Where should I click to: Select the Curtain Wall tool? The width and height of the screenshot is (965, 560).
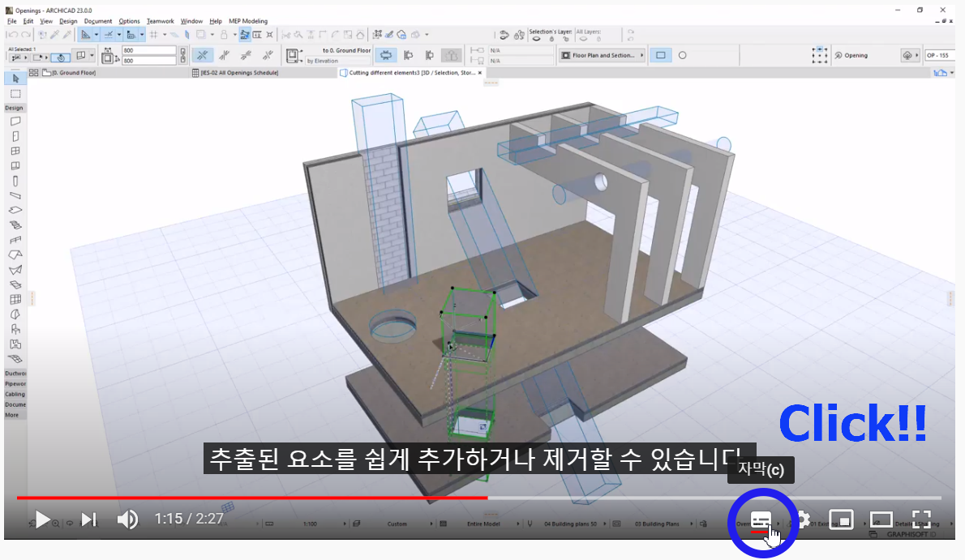[15, 300]
